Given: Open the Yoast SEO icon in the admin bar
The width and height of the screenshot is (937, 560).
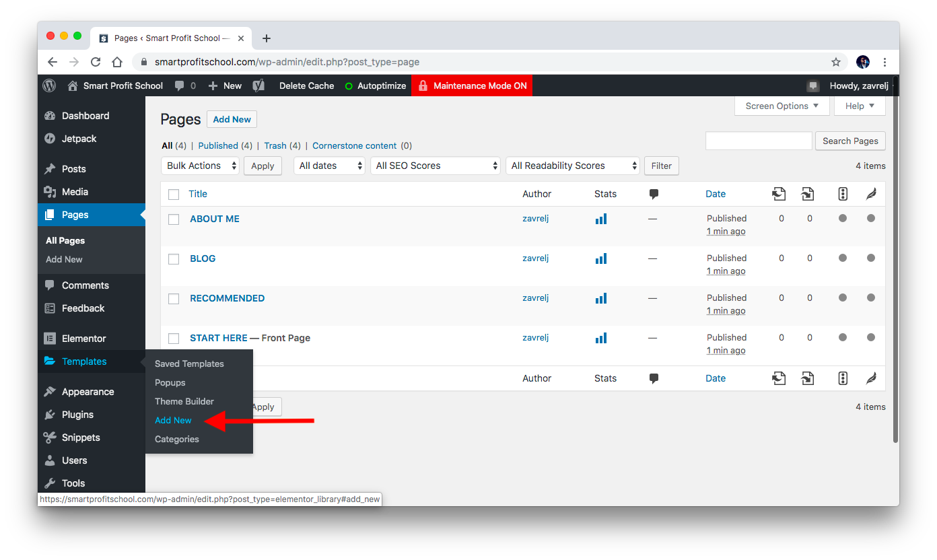Looking at the screenshot, I should click(x=258, y=85).
